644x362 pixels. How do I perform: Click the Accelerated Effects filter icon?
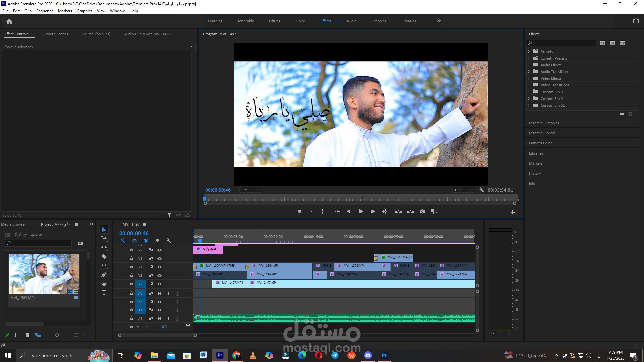tap(603, 43)
